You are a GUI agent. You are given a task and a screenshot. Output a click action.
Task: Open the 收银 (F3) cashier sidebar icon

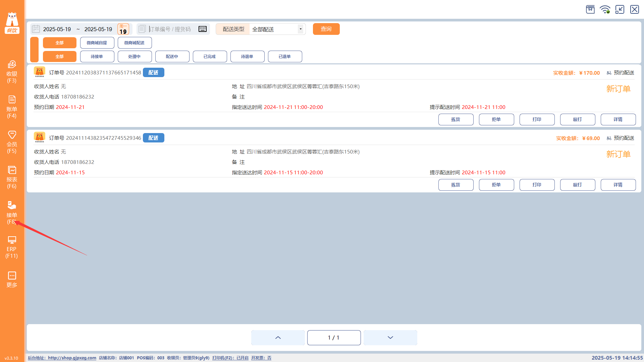(x=12, y=71)
